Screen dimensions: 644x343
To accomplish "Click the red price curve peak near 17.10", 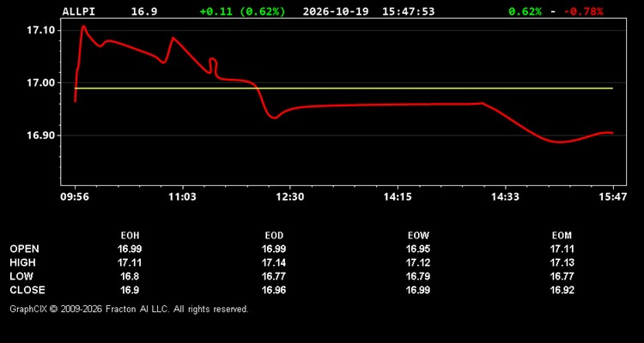I will [x=84, y=27].
